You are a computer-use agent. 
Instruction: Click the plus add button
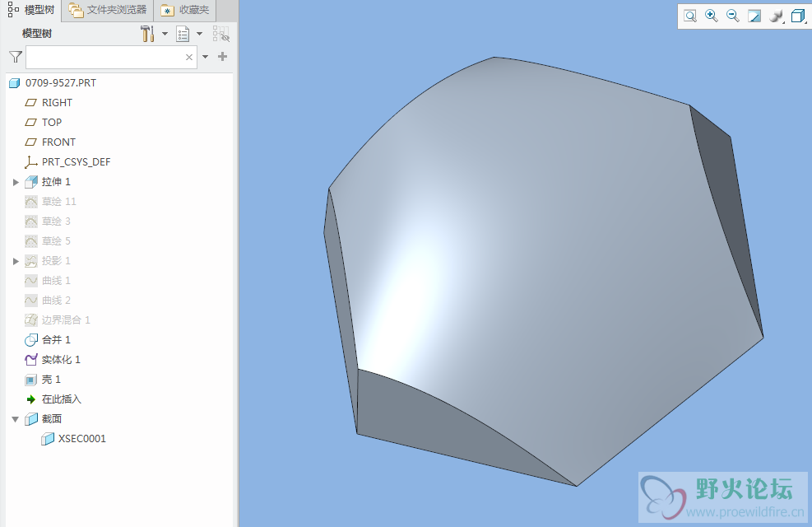[223, 57]
